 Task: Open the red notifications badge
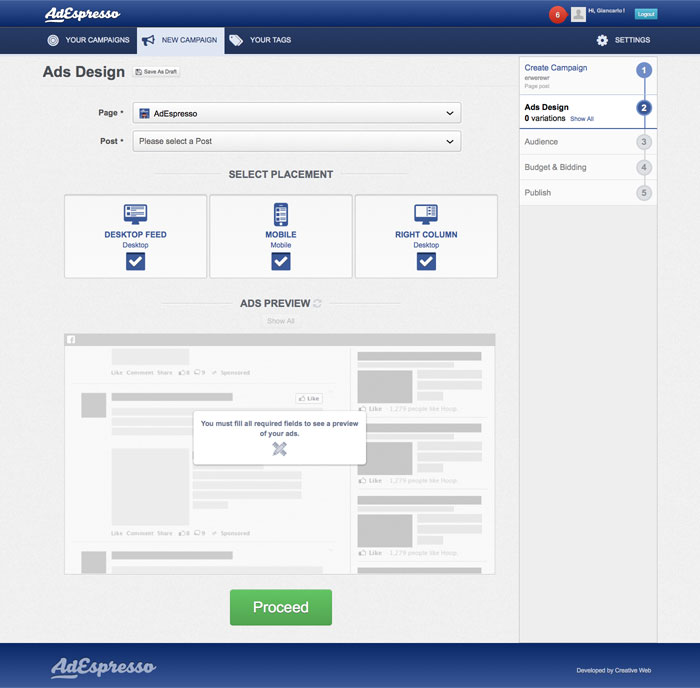[557, 15]
